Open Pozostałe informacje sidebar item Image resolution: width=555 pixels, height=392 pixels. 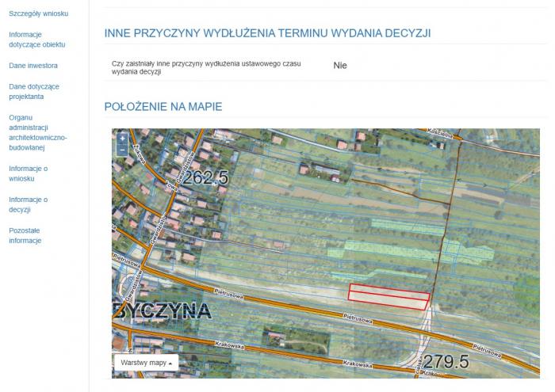click(x=25, y=235)
